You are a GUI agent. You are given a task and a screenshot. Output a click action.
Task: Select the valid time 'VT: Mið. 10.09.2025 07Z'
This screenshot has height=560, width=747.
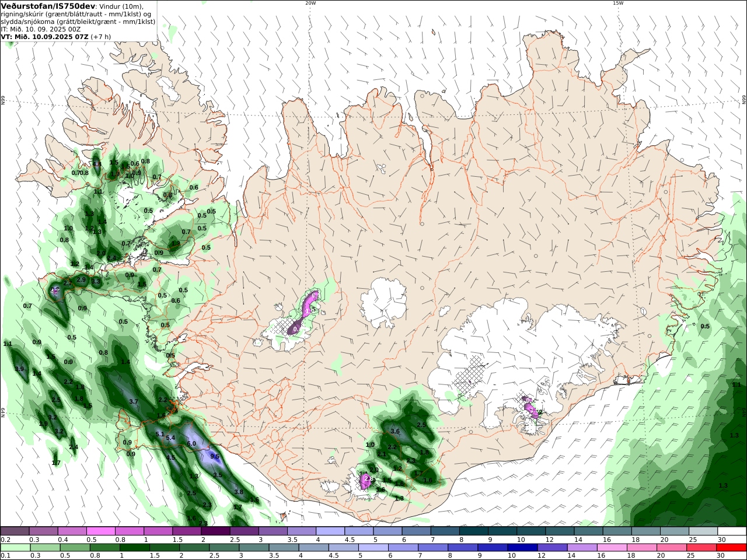coord(44,37)
